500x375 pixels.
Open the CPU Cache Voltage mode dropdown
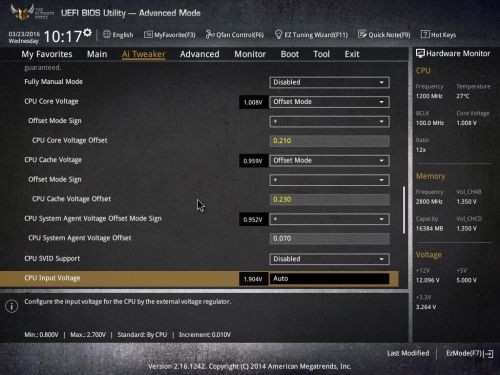coord(329,160)
